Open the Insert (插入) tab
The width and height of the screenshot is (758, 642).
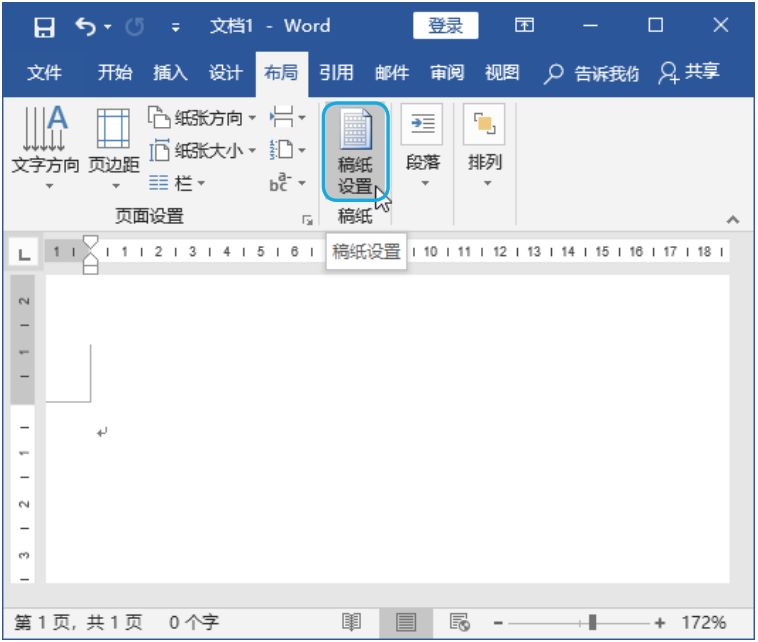tap(170, 72)
